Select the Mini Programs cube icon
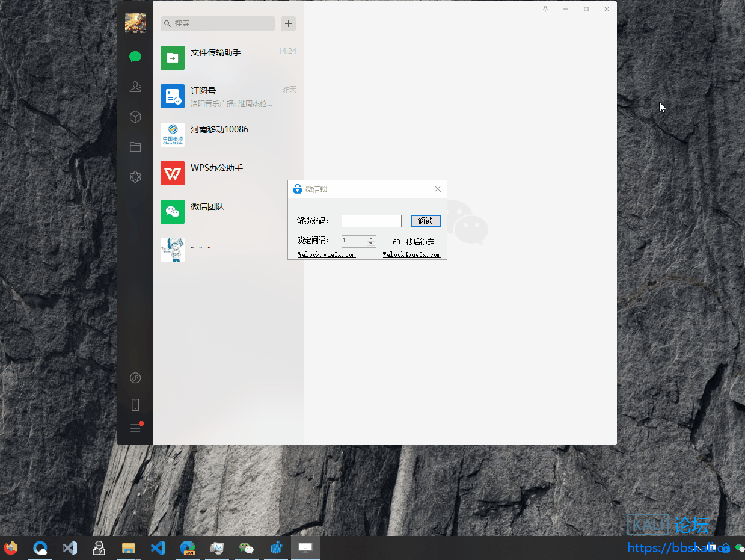The height and width of the screenshot is (560, 745). (x=135, y=117)
